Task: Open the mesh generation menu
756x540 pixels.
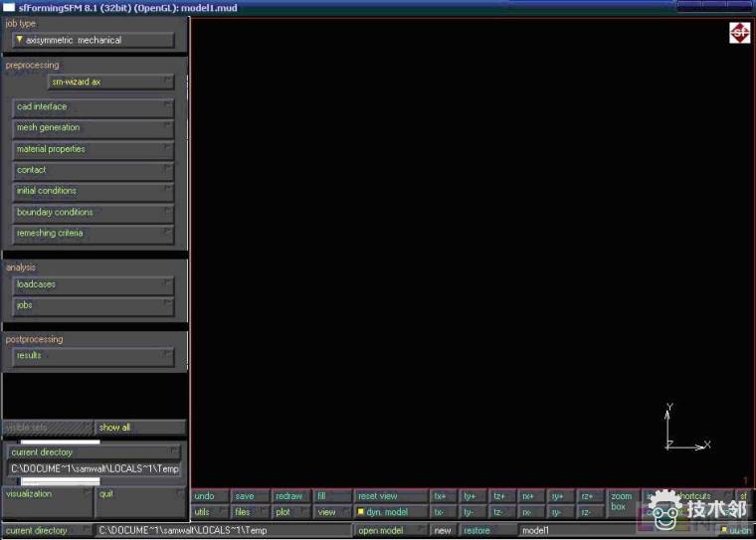Action: click(94, 128)
